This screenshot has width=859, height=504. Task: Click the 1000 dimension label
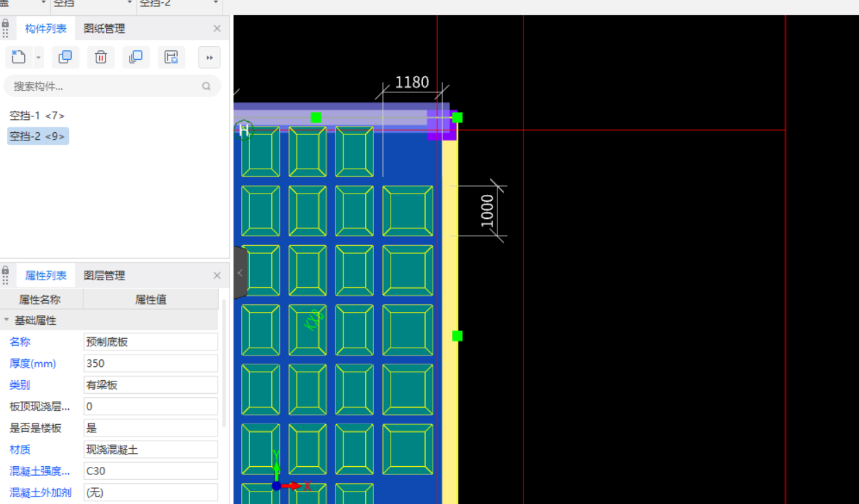pyautogui.click(x=487, y=211)
